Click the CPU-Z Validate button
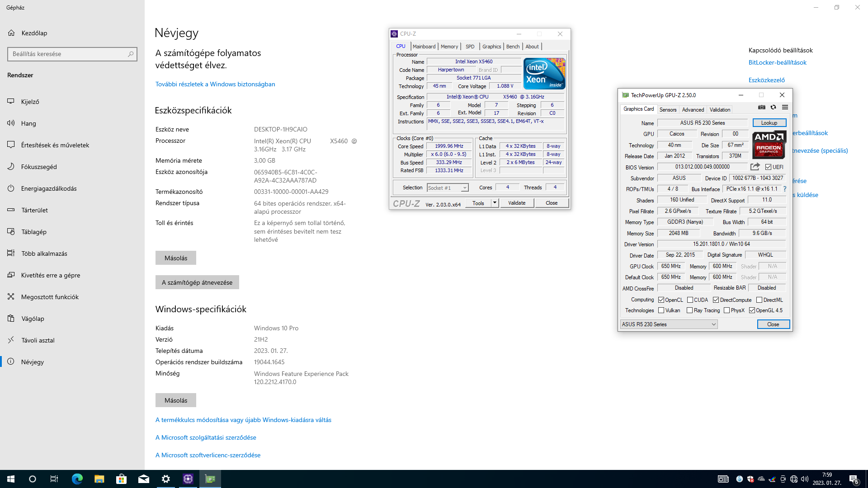Image resolution: width=868 pixels, height=488 pixels. point(517,203)
